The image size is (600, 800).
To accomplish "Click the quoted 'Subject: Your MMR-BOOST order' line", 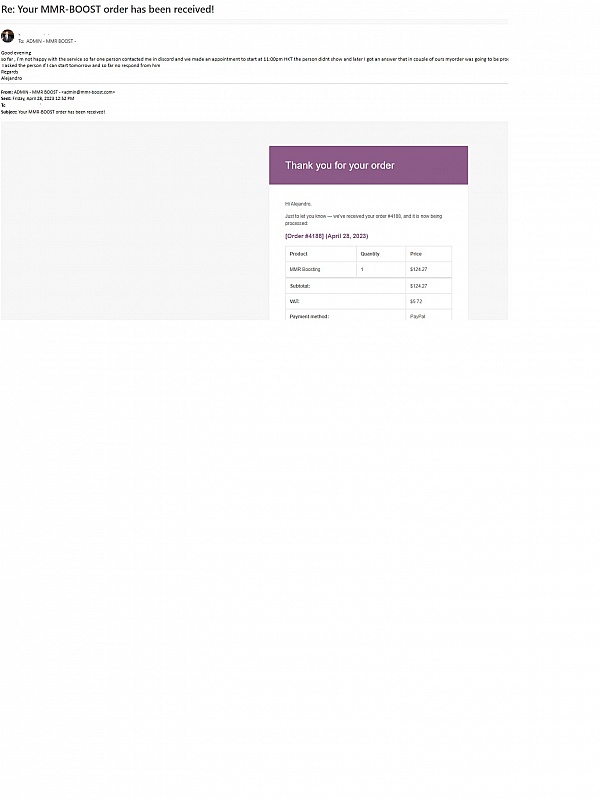I will pyautogui.click(x=53, y=112).
